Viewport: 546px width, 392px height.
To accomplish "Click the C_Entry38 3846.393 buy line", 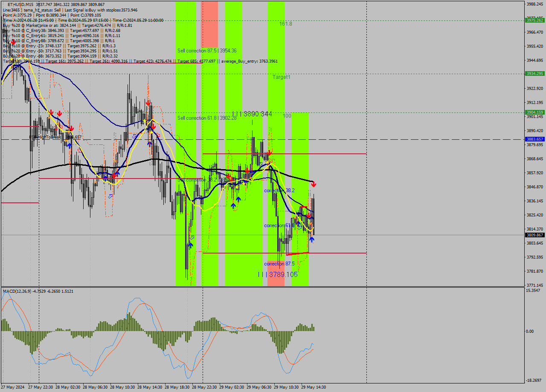I will pos(61,30).
